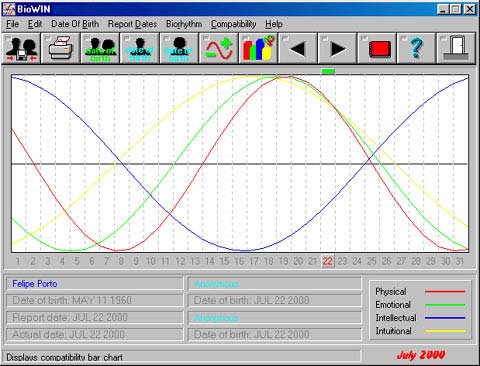
Task: Select day 22 on the chart axis
Action: click(x=328, y=261)
